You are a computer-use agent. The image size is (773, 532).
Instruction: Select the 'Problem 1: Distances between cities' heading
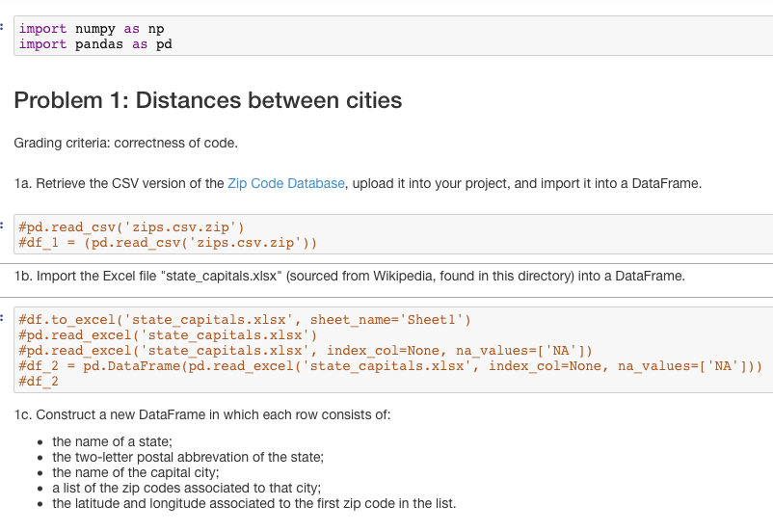point(208,100)
